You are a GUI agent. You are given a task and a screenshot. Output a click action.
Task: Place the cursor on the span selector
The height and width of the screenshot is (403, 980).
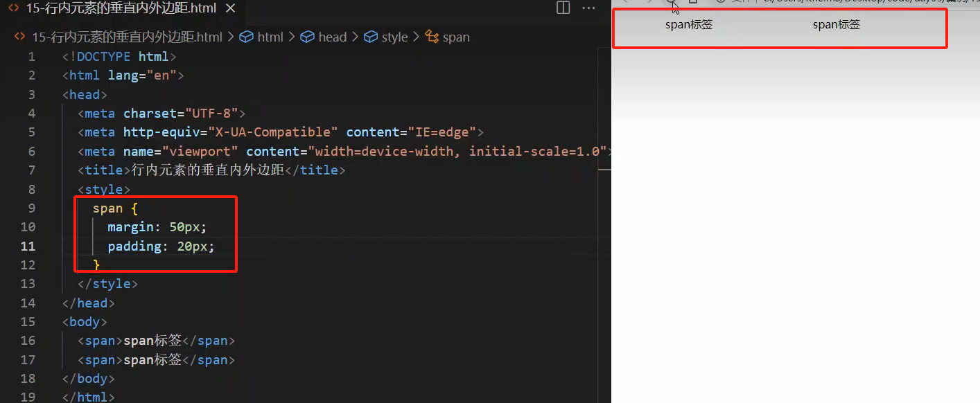(107, 208)
